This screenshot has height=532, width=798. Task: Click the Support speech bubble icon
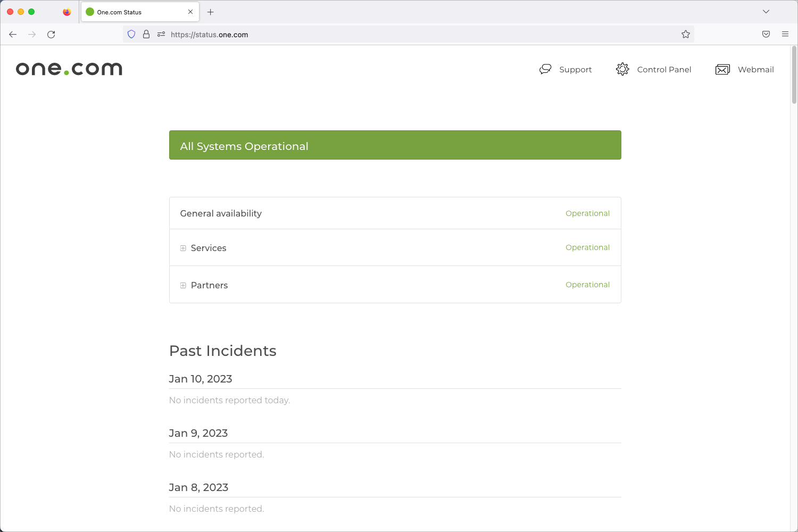tap(545, 69)
